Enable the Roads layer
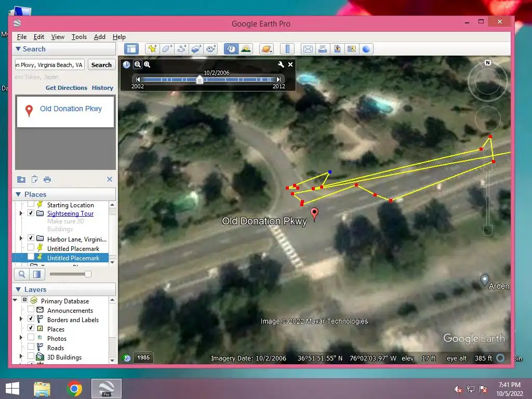The image size is (532, 399). (31, 347)
